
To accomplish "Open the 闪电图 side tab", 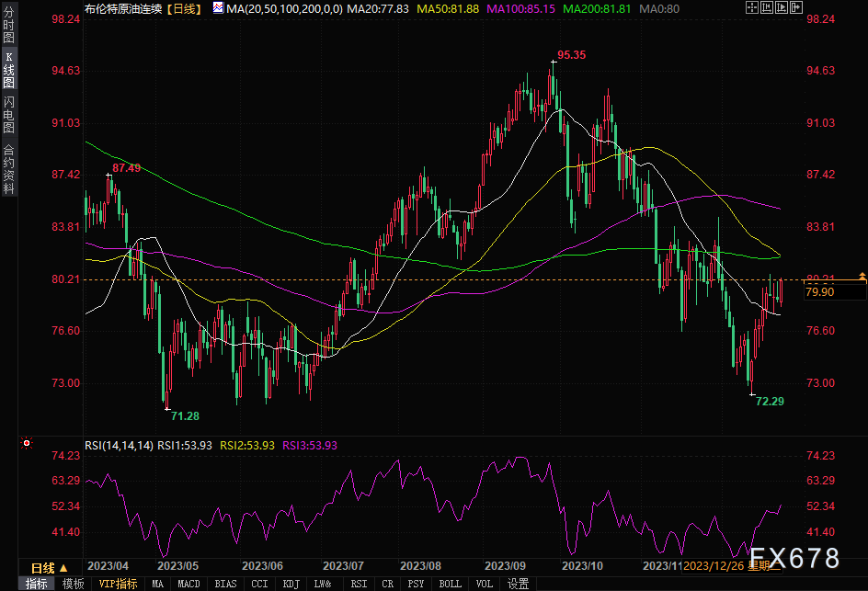I will tap(8, 115).
